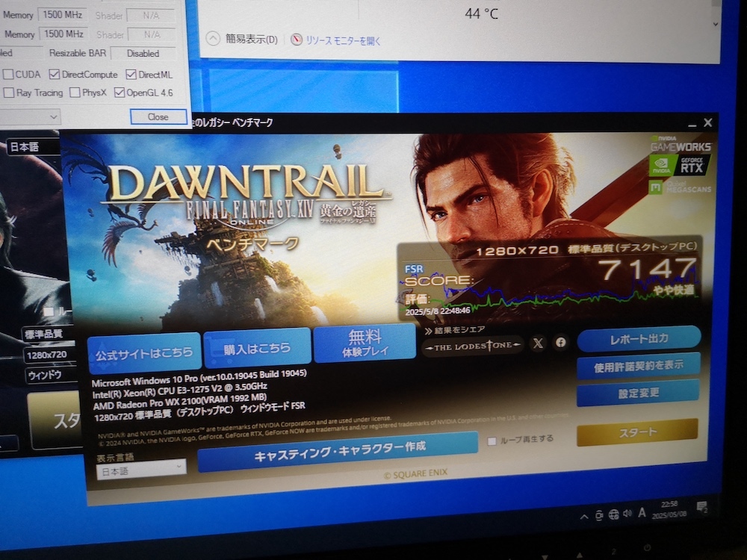Close the Dawntrail benchmark window
This screenshot has height=560, width=747.
[x=708, y=123]
